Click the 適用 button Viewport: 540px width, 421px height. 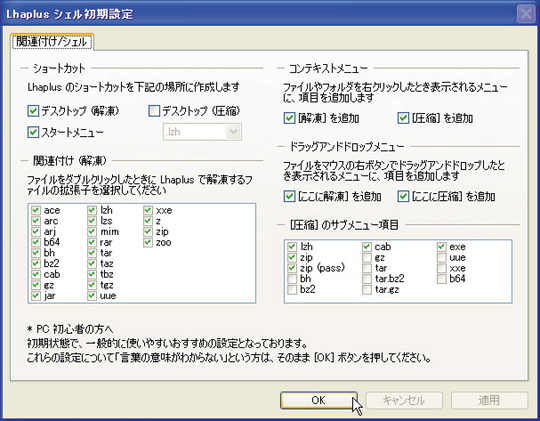[489, 400]
